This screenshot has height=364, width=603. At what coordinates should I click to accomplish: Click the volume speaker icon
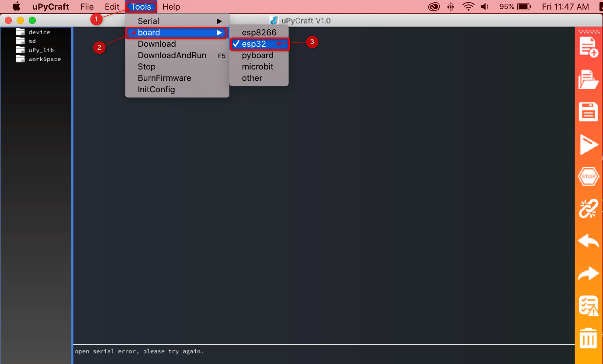(x=484, y=7)
